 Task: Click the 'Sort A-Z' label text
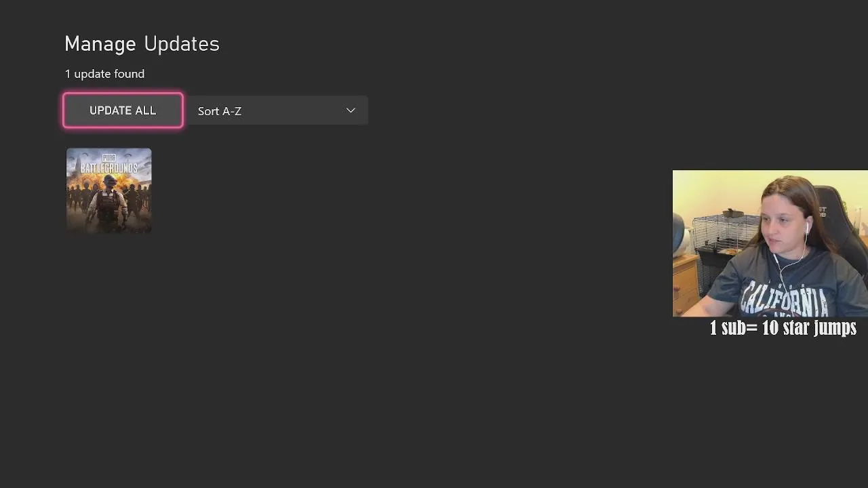click(x=220, y=111)
